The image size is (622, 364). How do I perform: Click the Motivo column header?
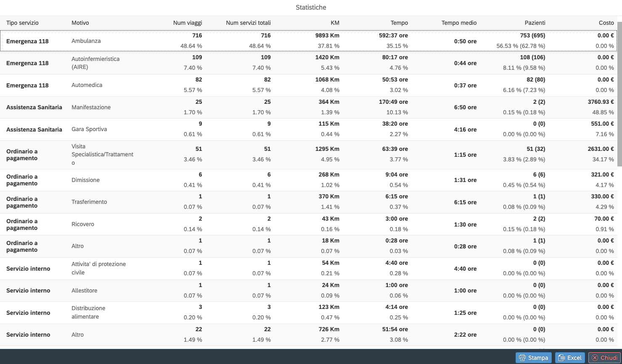pos(80,23)
